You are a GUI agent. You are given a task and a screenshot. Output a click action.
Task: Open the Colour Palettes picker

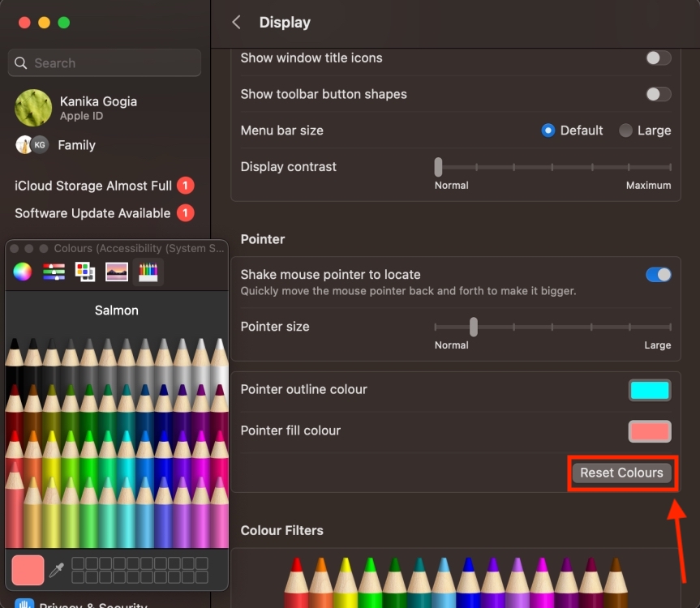click(x=85, y=272)
